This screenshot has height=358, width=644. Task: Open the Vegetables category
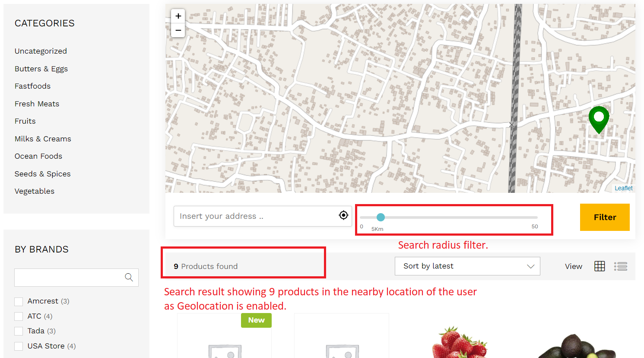pos(34,191)
